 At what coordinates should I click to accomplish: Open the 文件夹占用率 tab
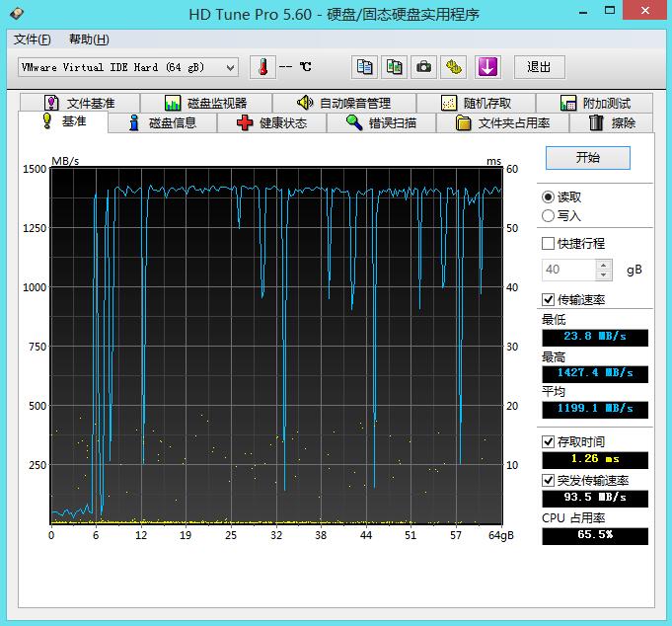(502, 123)
